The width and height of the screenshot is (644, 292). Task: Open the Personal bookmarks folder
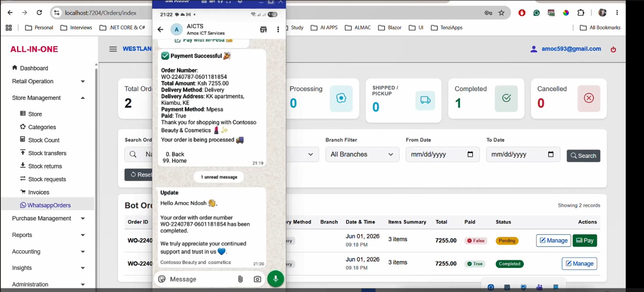point(39,27)
